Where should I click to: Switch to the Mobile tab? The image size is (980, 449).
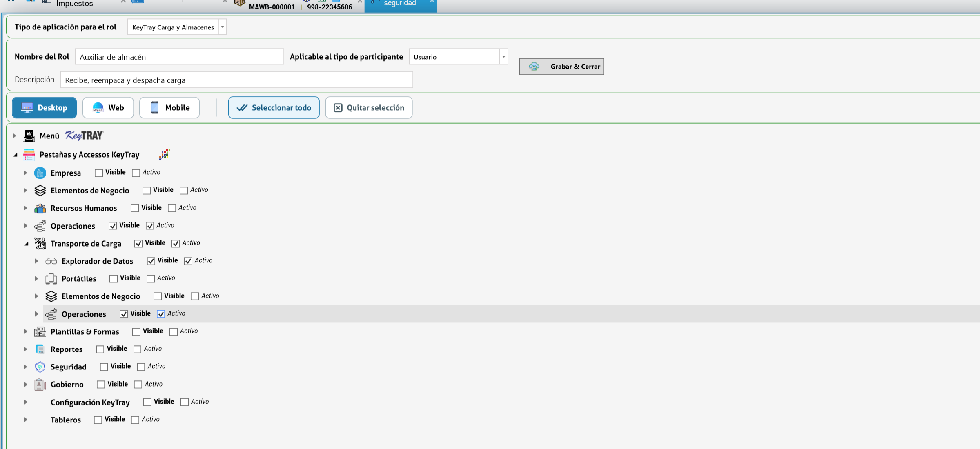point(169,108)
